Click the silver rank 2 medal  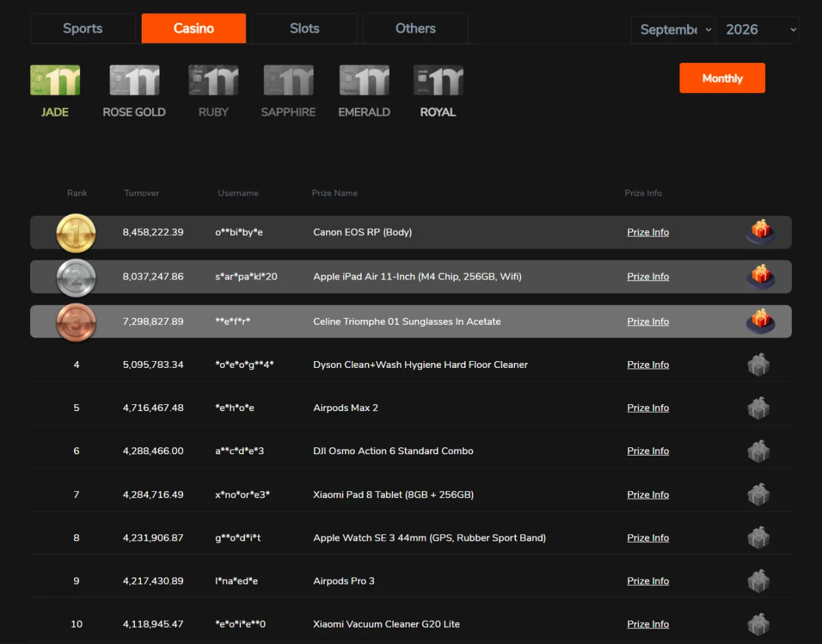pos(76,277)
